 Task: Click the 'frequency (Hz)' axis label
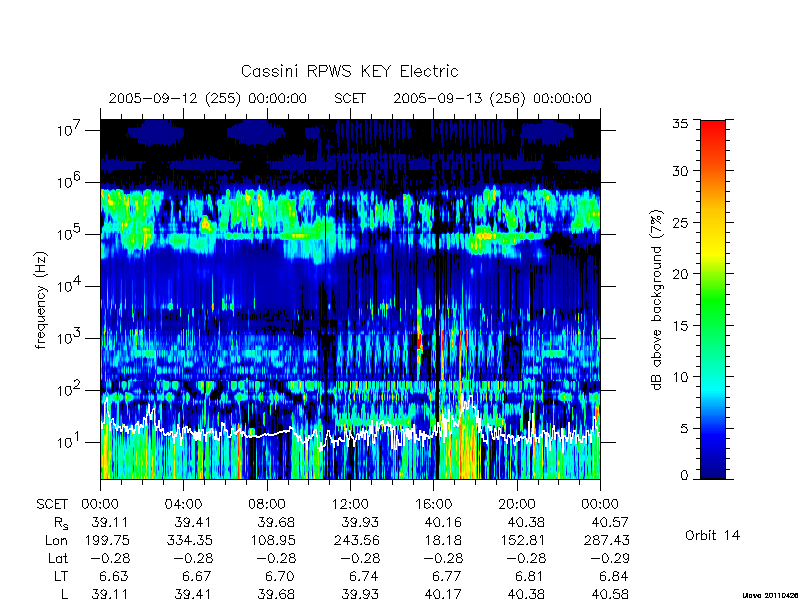[x=41, y=300]
